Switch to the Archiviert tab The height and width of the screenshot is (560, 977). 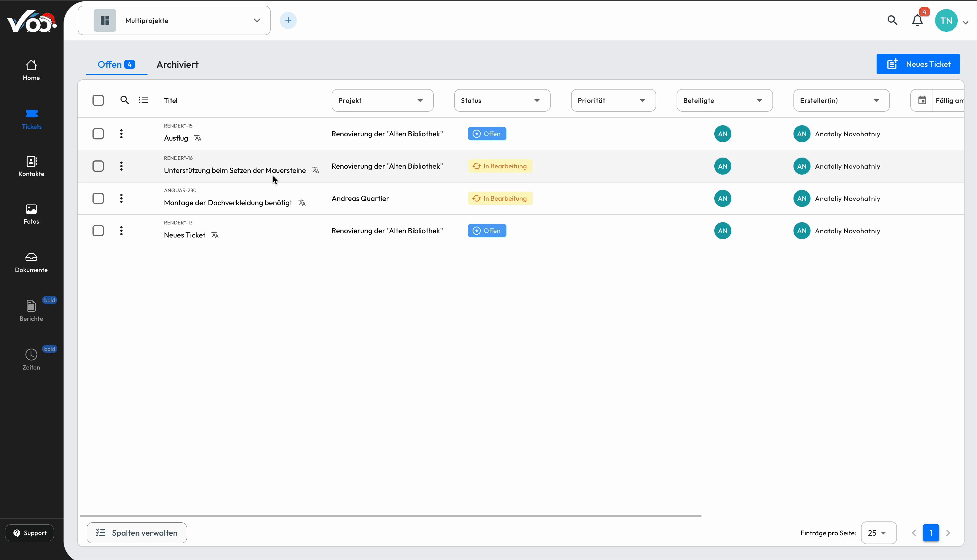pyautogui.click(x=178, y=64)
